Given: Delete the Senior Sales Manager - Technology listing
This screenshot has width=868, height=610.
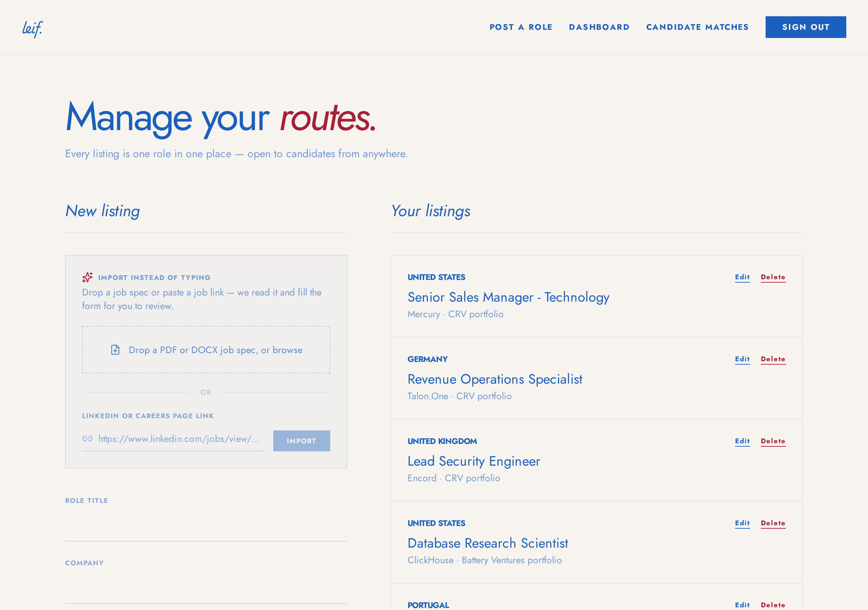Looking at the screenshot, I should pyautogui.click(x=773, y=277).
